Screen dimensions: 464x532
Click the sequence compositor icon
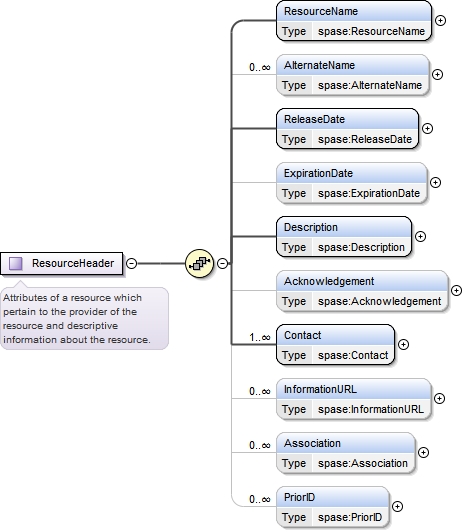click(x=199, y=263)
